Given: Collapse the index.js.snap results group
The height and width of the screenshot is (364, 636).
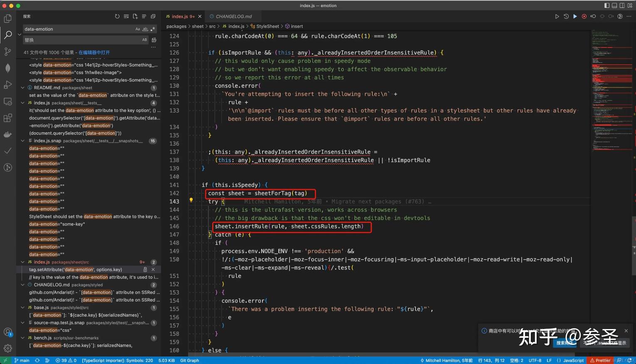Looking at the screenshot, I should click(23, 141).
